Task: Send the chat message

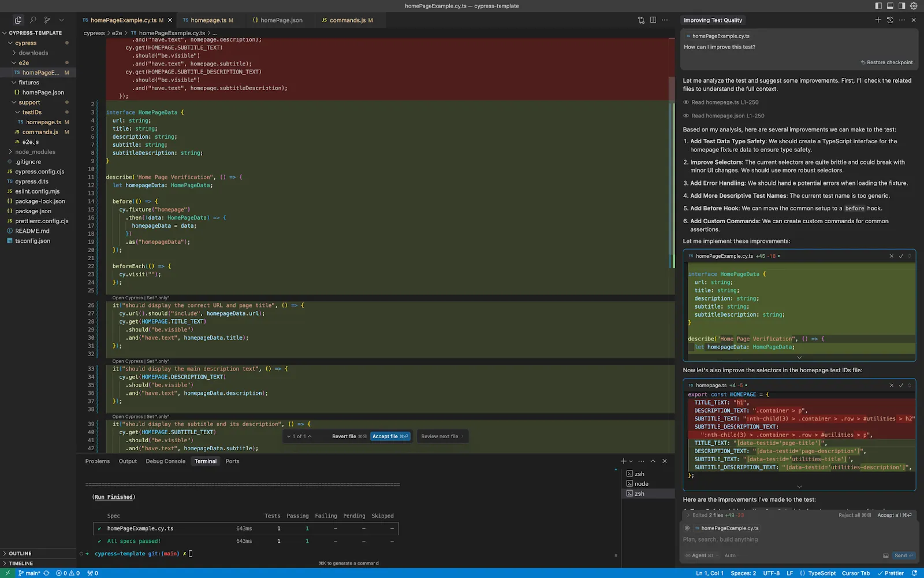Action: coord(903,555)
